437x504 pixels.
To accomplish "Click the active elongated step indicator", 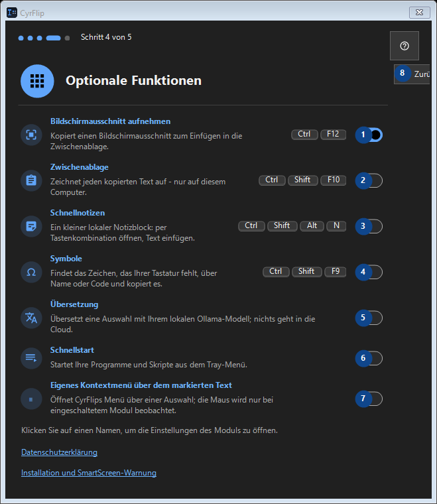I will click(x=53, y=38).
